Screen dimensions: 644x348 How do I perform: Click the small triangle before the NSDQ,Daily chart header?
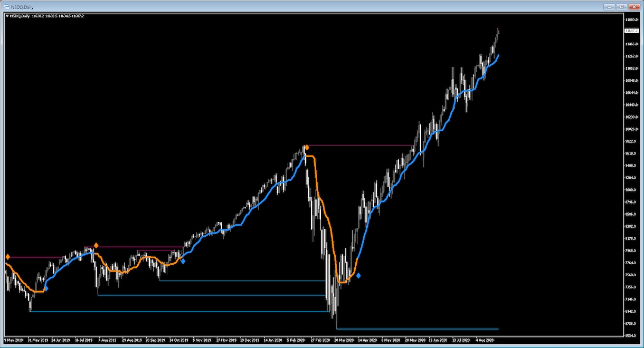pyautogui.click(x=7, y=16)
